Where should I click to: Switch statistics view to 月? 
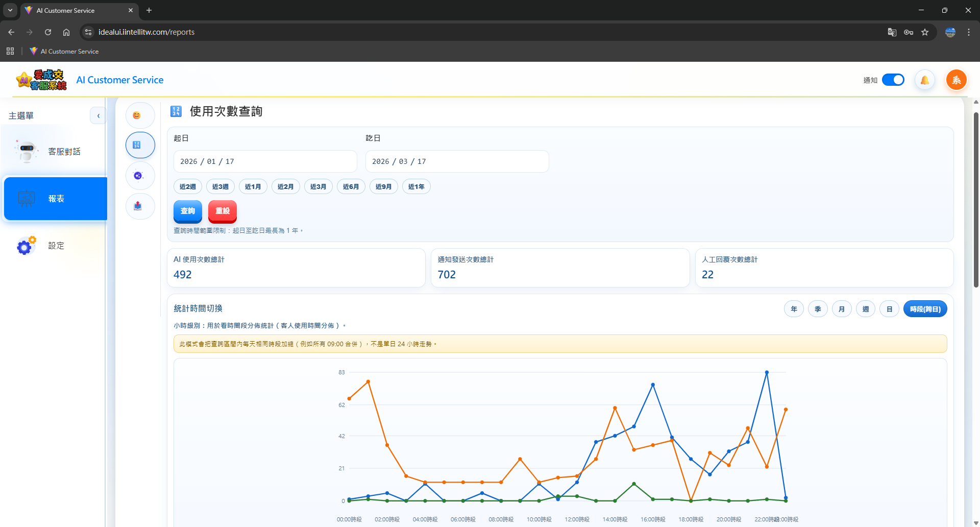coord(842,309)
